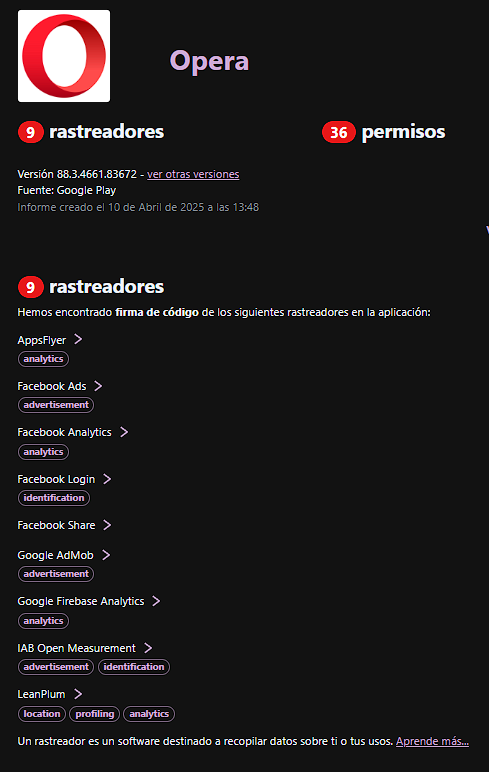This screenshot has width=489, height=772.
Task: Click chevron next to Facebook Login
Action: pos(107,479)
